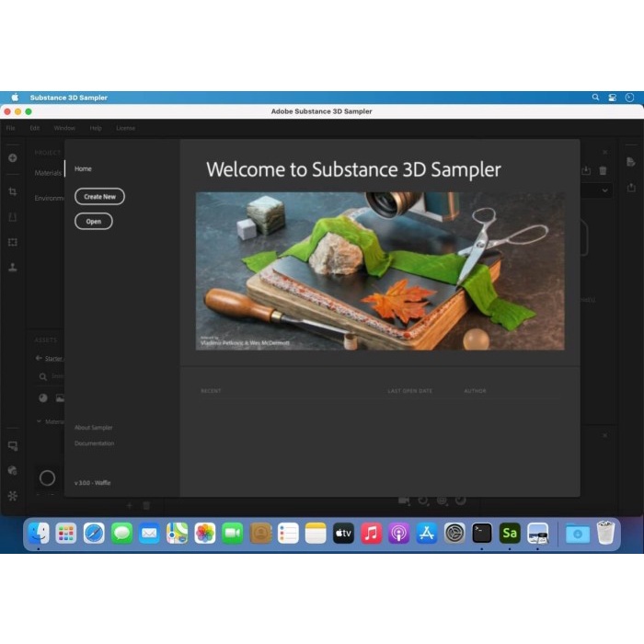Open the File menu

[x=10, y=128]
